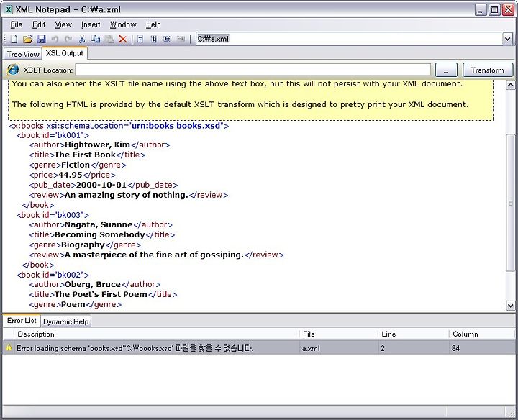Click 'A masterpiece of the fine art' review

tap(154, 255)
